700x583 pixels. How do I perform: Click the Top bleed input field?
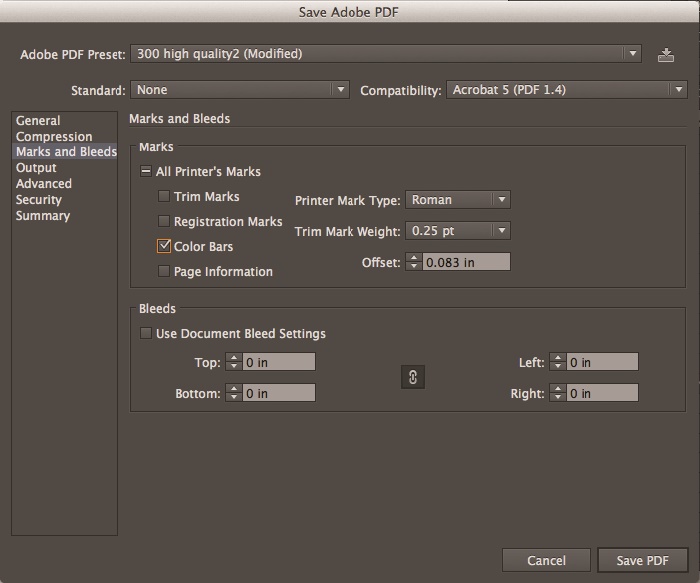pyautogui.click(x=279, y=362)
